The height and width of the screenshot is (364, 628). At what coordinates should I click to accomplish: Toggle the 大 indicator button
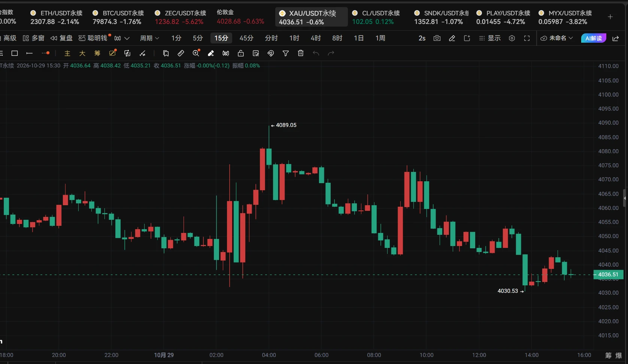click(82, 53)
